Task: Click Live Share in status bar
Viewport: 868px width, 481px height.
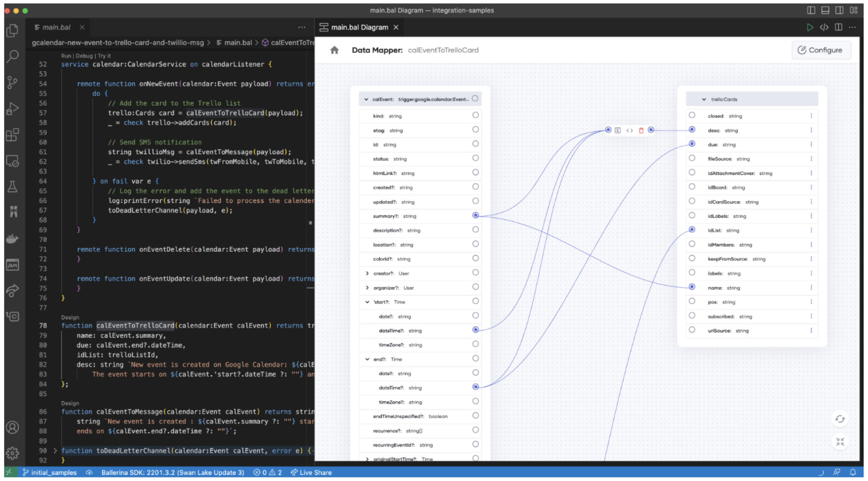Action: click(x=311, y=472)
